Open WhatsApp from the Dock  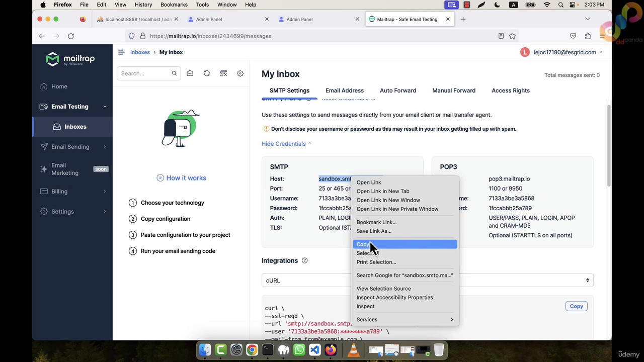299,350
